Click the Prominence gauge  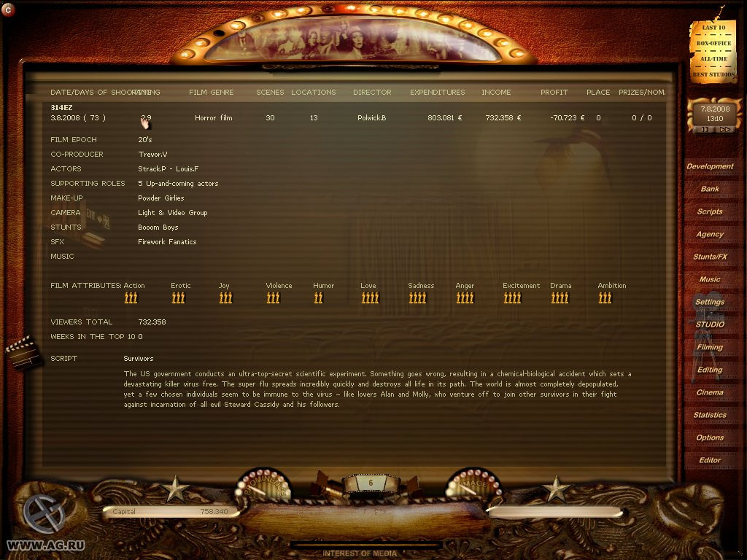pos(263,484)
